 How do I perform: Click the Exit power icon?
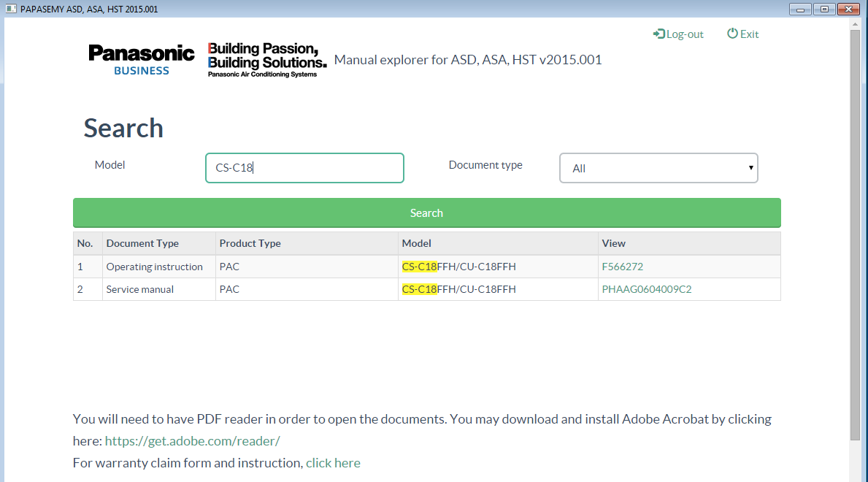click(x=732, y=34)
